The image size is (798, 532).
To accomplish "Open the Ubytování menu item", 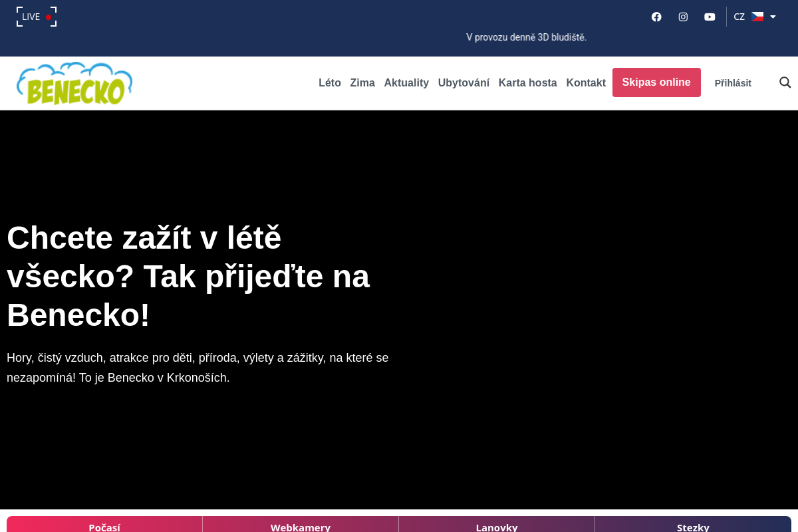I will tap(464, 83).
